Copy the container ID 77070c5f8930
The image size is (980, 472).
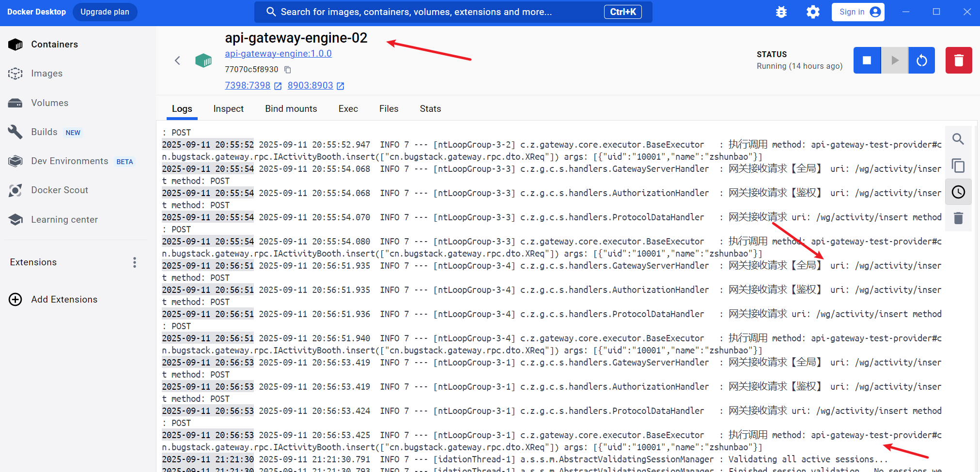coord(288,70)
